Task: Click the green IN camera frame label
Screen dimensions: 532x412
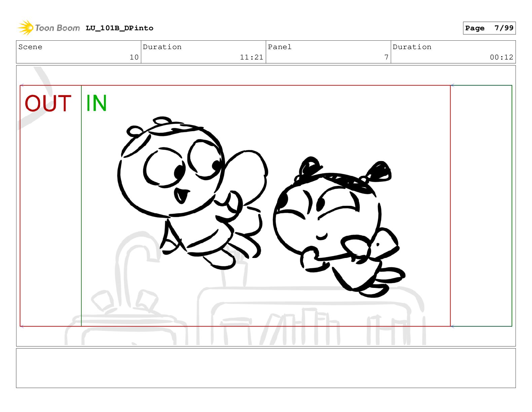Action: pos(97,103)
